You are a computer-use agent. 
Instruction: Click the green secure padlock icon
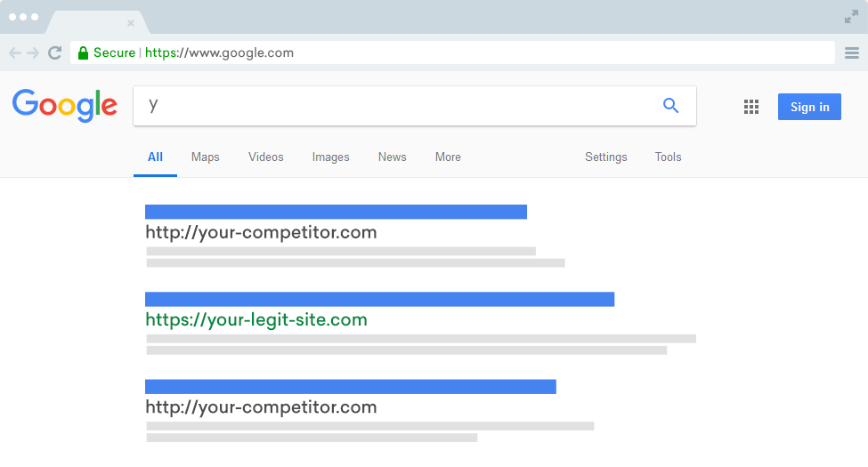click(x=83, y=52)
